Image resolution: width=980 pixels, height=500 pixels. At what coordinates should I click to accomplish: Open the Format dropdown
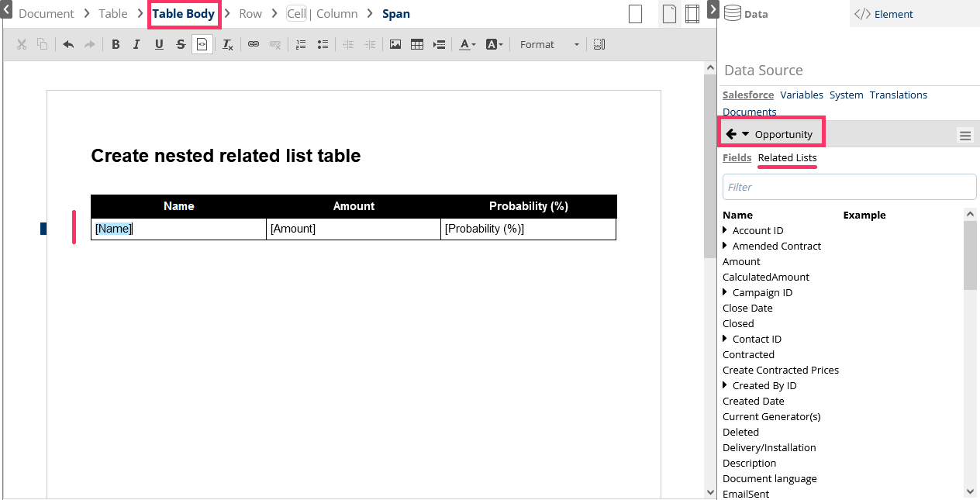tap(549, 45)
